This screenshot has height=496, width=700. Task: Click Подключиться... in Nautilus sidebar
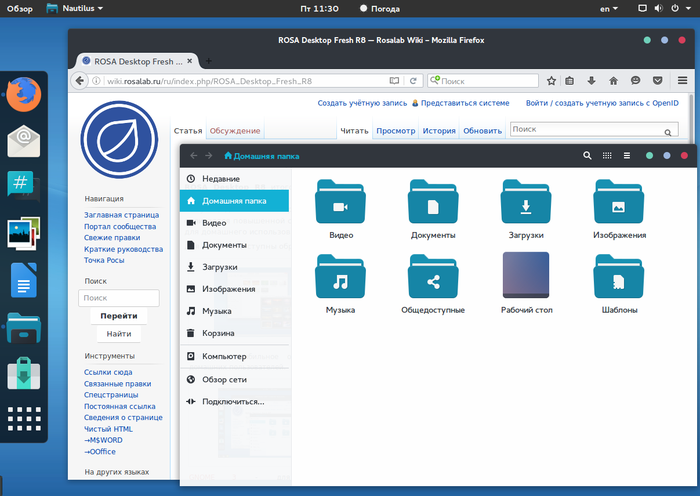234,401
